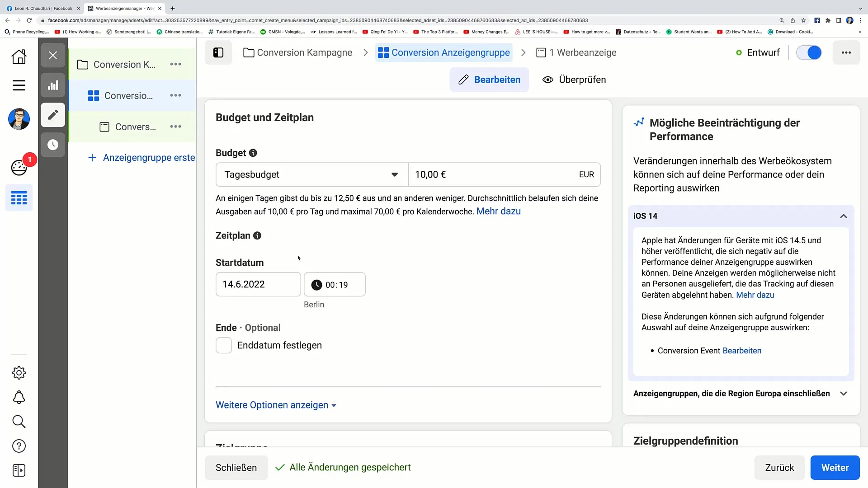Open the Facebook home icon in the sidebar
Screen dimensions: 868x488
pos(19,56)
